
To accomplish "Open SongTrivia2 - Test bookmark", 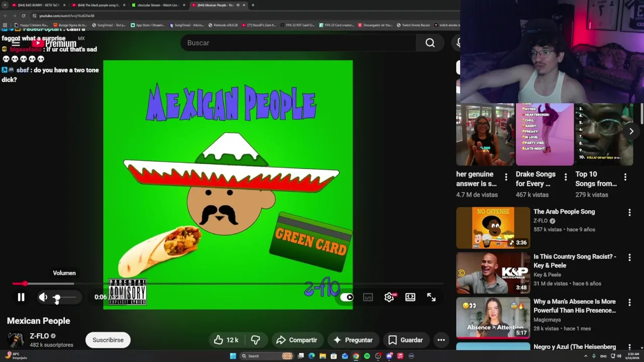I will click(109, 25).
